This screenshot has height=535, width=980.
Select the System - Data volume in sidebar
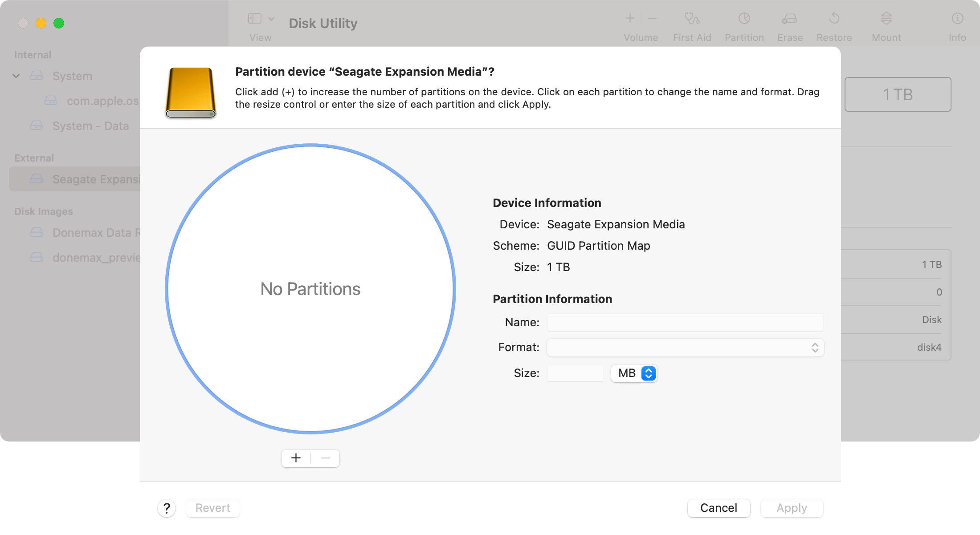tap(90, 126)
